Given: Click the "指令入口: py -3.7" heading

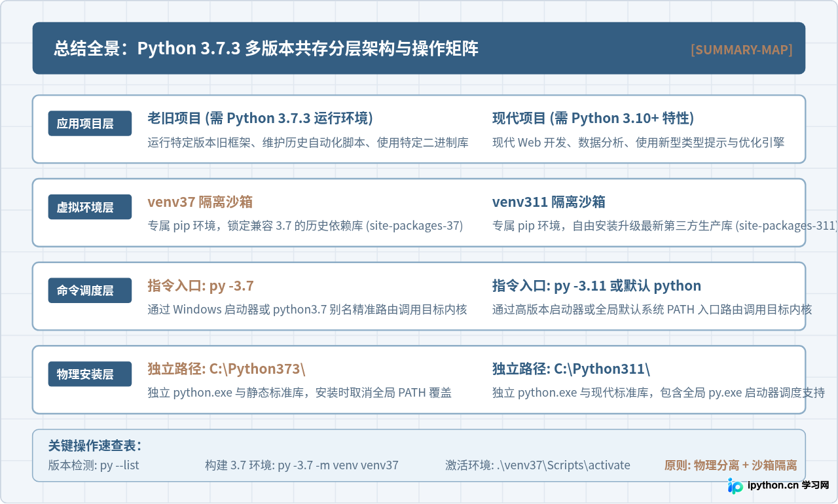Looking at the screenshot, I should (201, 285).
